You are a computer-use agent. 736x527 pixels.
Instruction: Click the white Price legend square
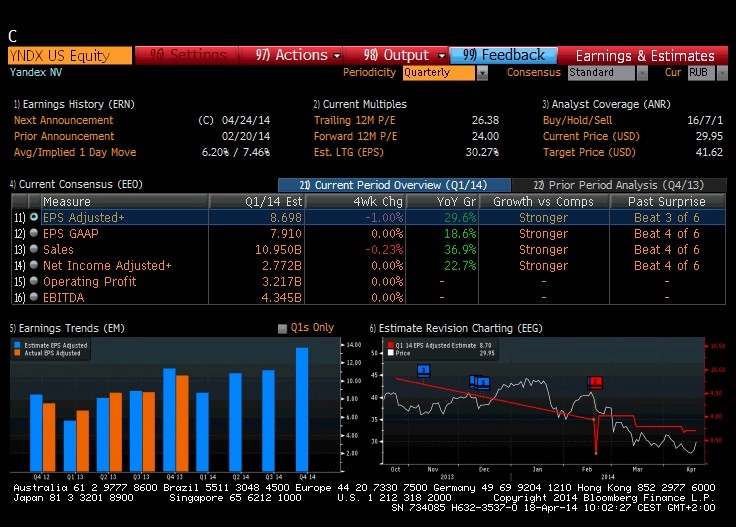(391, 353)
